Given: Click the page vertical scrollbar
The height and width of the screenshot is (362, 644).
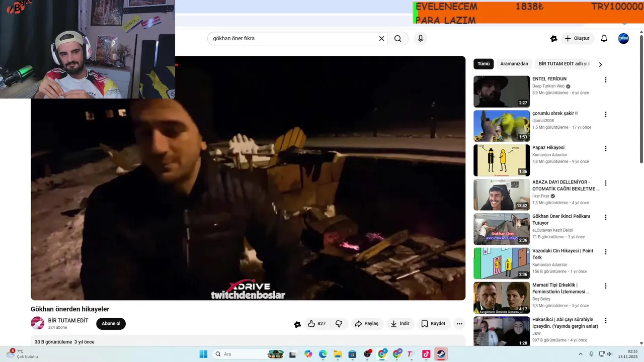Looking at the screenshot, I should point(641,98).
